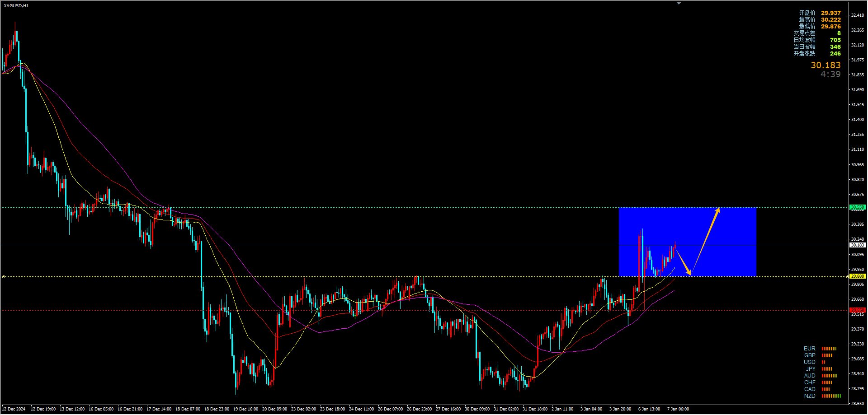Screen dimensions: 868x415
Task: Click the USD strength meter bars
Action: (823, 362)
